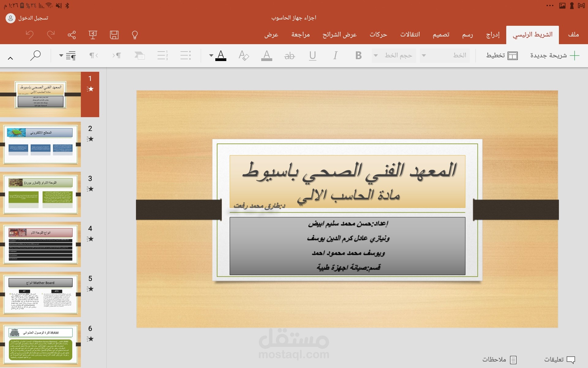The width and height of the screenshot is (588, 368).
Task: Tap the account avatar icon
Action: tap(10, 18)
